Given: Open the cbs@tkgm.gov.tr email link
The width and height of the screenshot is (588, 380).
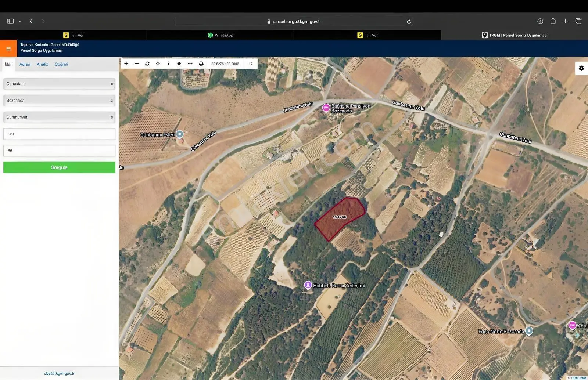Looking at the screenshot, I should 59,373.
